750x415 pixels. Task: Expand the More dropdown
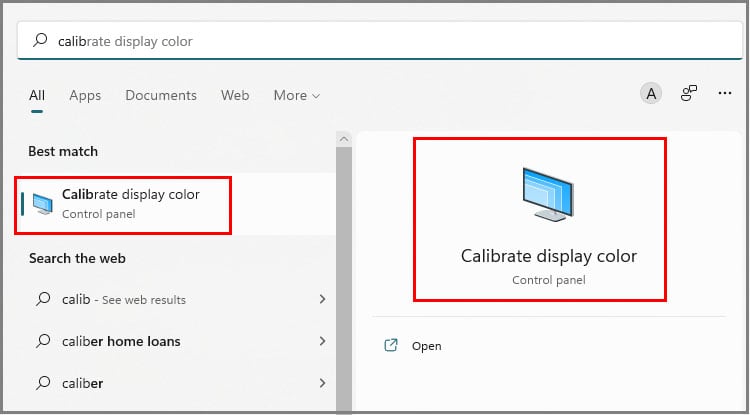coord(297,95)
